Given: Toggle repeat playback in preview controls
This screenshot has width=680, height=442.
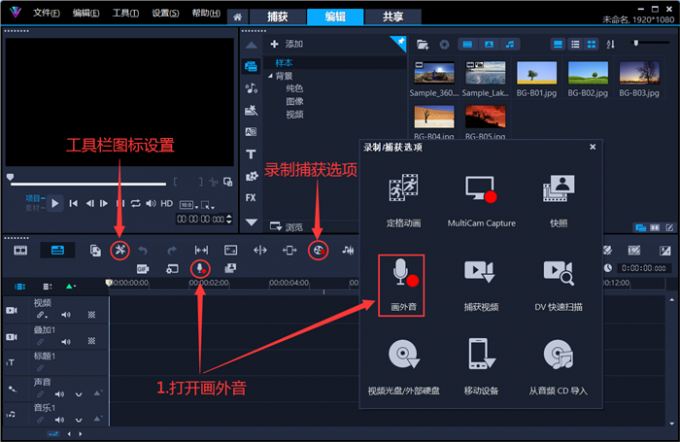Looking at the screenshot, I should click(135, 203).
